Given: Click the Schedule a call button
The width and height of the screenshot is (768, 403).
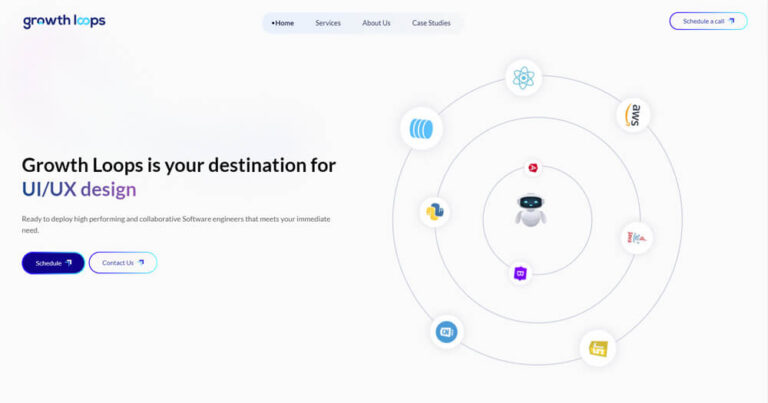Looking at the screenshot, I should tap(707, 21).
